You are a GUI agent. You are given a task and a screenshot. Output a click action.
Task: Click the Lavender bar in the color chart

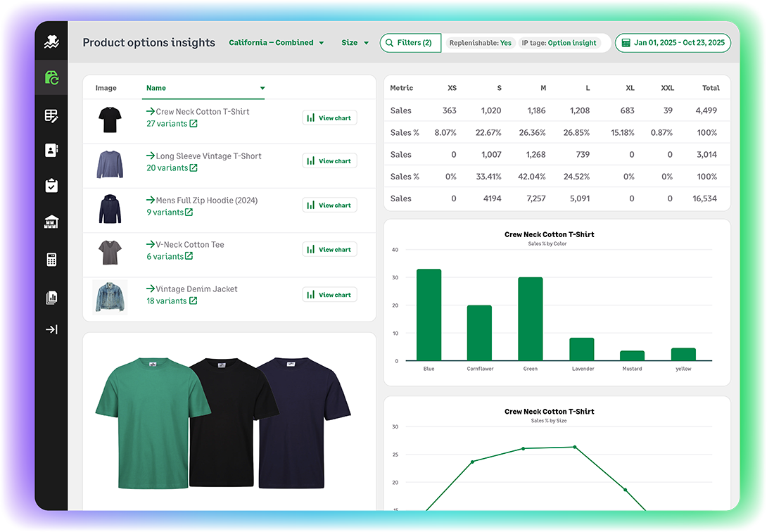tap(581, 350)
